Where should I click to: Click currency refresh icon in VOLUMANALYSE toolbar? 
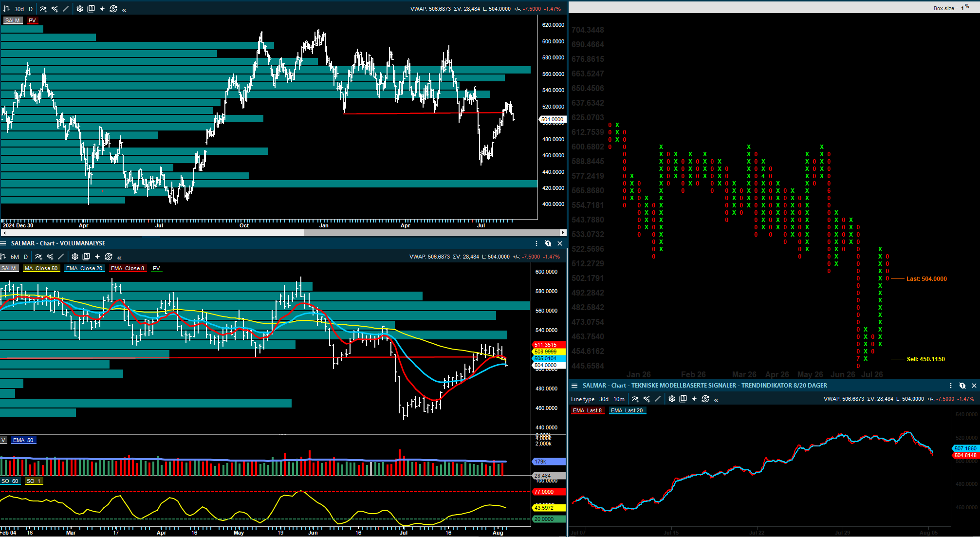coord(109,257)
